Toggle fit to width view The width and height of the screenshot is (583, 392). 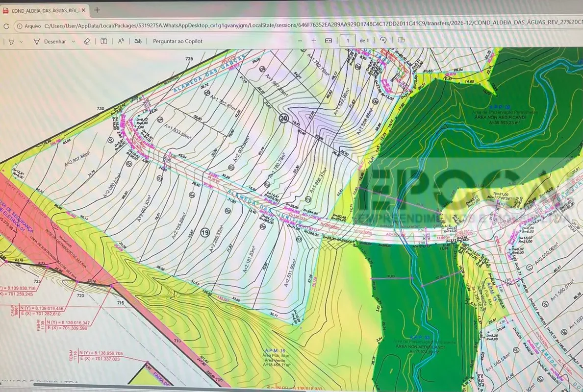click(x=329, y=41)
